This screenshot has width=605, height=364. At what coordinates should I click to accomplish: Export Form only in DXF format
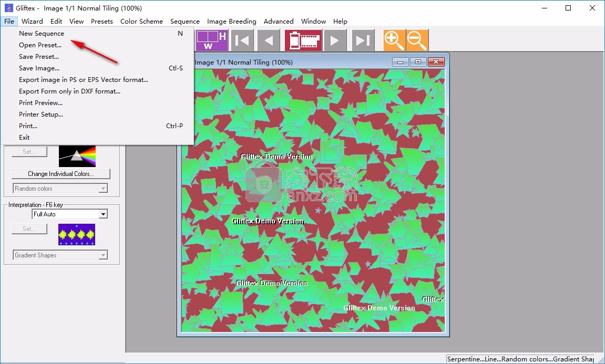97,91
